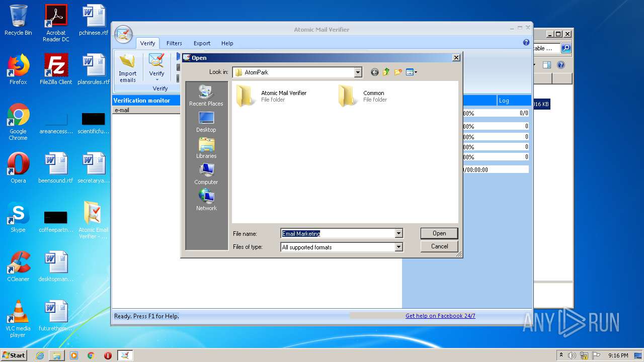The width and height of the screenshot is (644, 362).
Task: Open Skype desktop shortcut
Action: pyautogui.click(x=18, y=217)
